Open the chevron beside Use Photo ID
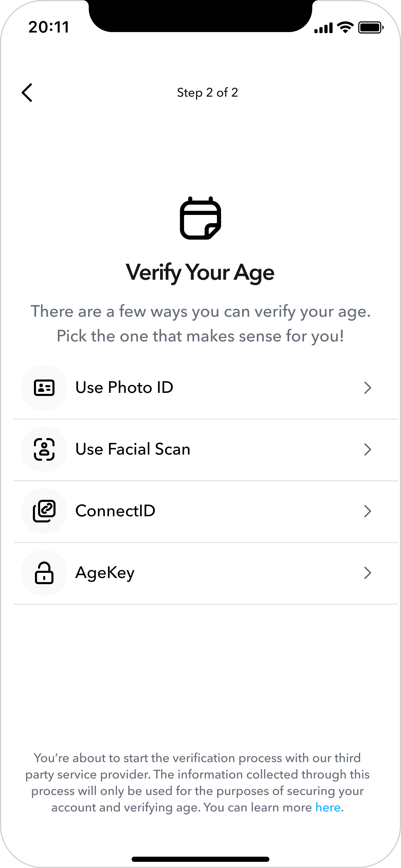Screen dimensions: 401x868 [367, 388]
